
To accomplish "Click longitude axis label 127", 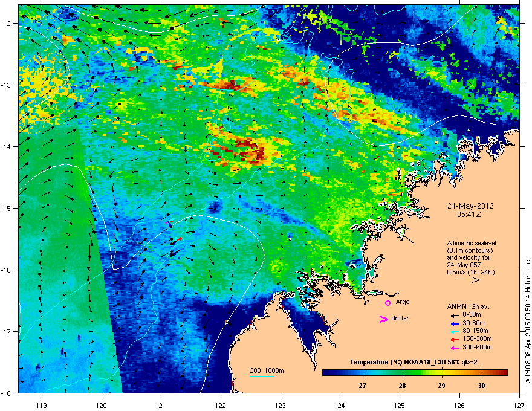I will coord(519,406).
